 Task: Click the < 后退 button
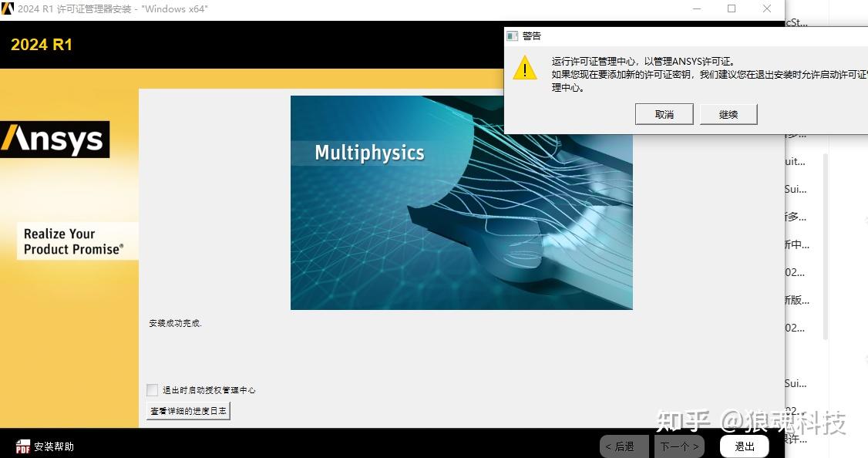pos(623,446)
